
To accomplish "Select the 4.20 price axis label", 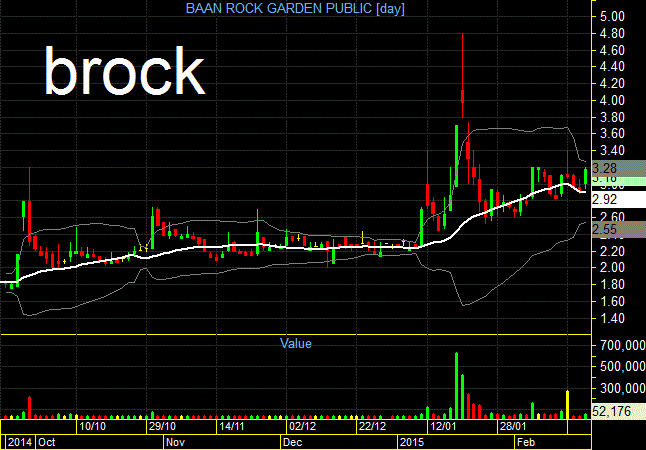I will click(613, 84).
